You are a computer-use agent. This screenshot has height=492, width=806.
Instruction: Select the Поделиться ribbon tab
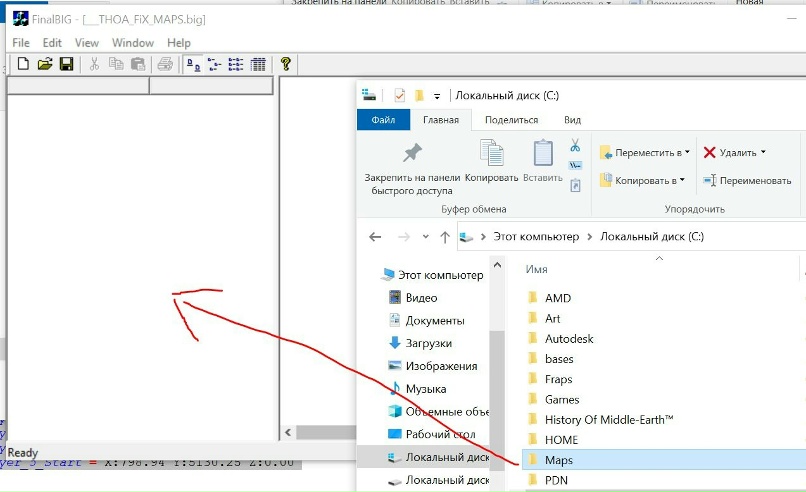[x=511, y=120]
